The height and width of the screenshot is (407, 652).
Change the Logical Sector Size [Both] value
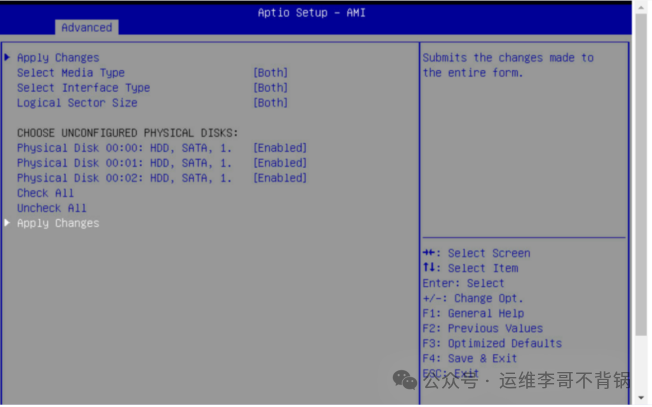(x=270, y=103)
